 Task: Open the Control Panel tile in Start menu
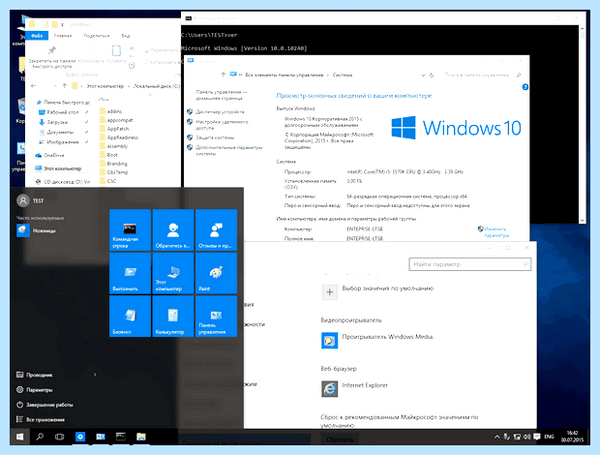pos(216,316)
